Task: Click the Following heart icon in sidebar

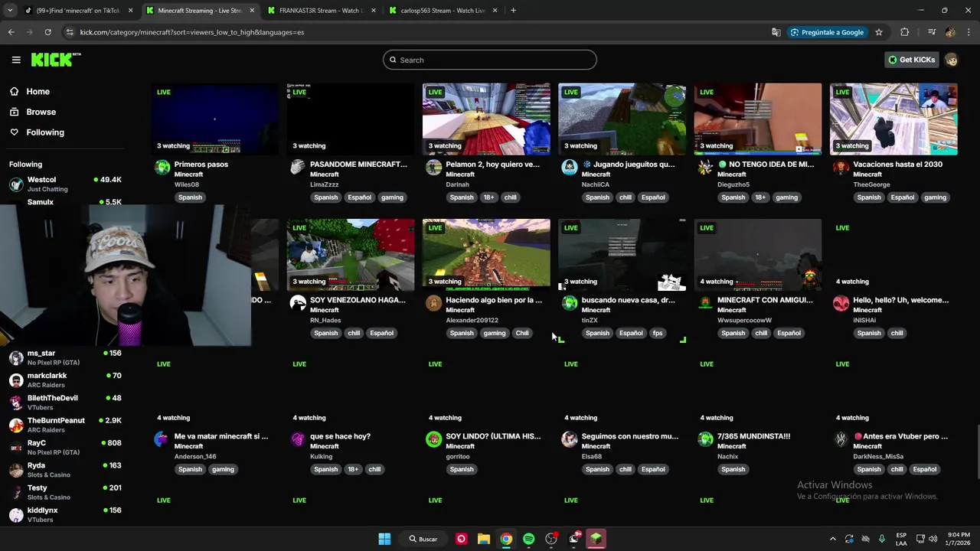Action: pyautogui.click(x=14, y=132)
